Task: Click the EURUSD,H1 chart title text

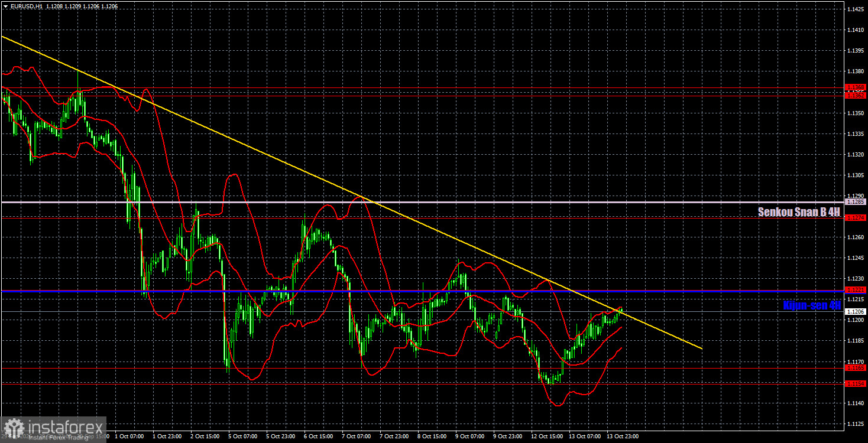Action: tap(27, 5)
